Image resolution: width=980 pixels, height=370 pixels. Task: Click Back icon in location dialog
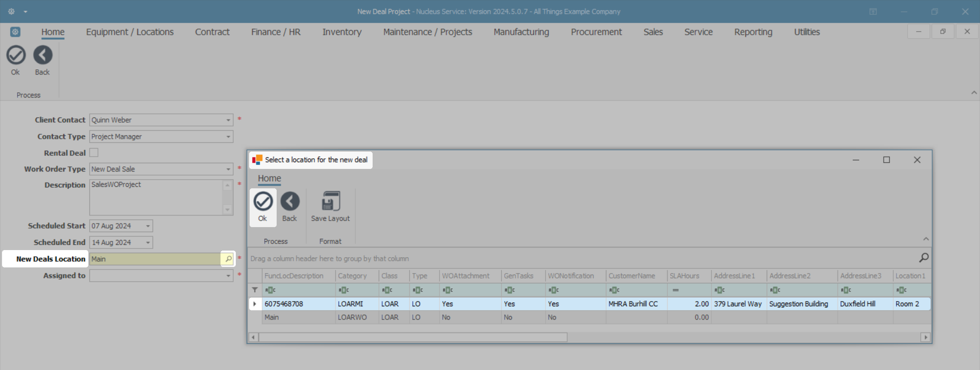coord(289,202)
